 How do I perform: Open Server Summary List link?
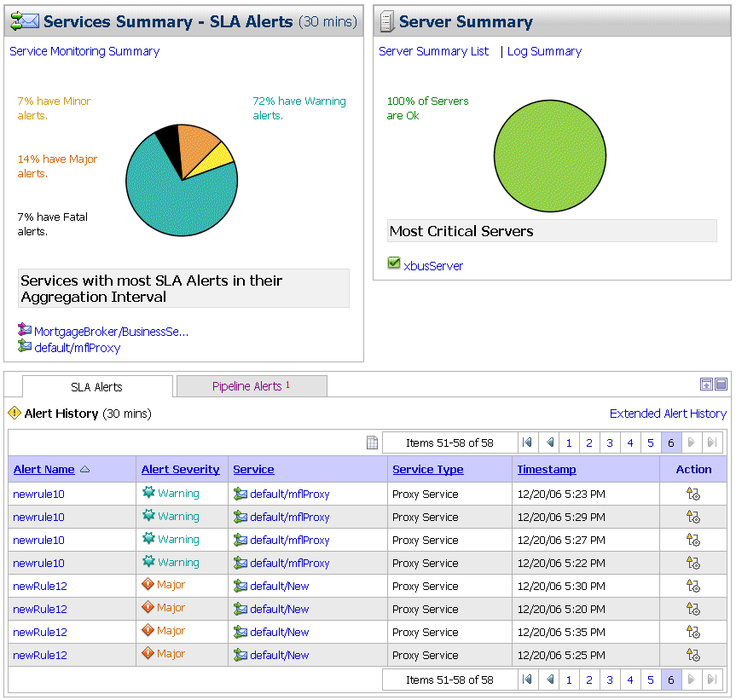(434, 51)
